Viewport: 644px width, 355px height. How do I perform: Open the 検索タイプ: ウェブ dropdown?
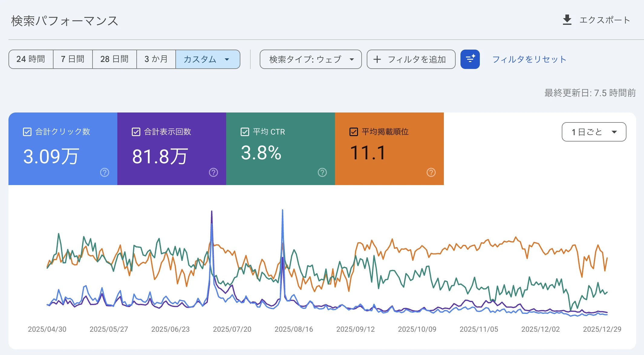[311, 59]
